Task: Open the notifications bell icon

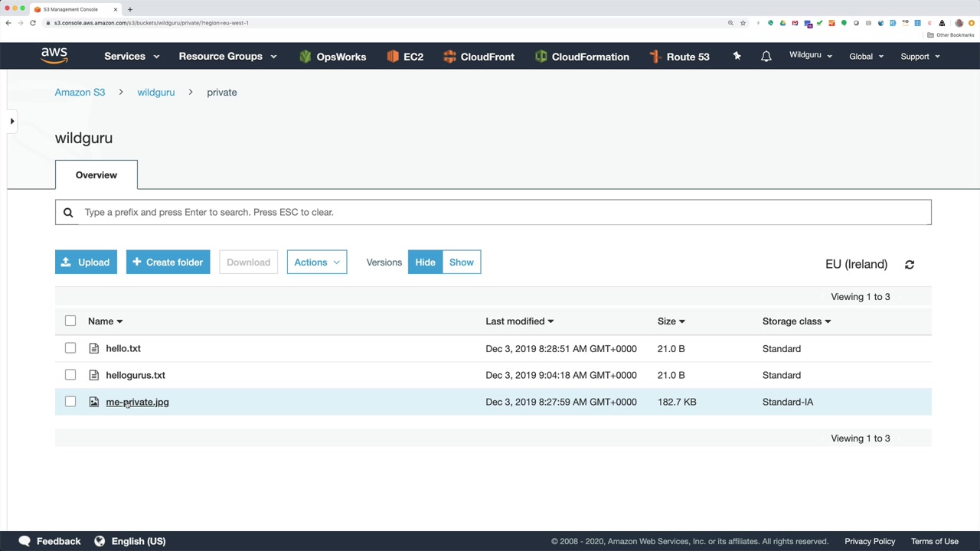Action: pos(766,57)
